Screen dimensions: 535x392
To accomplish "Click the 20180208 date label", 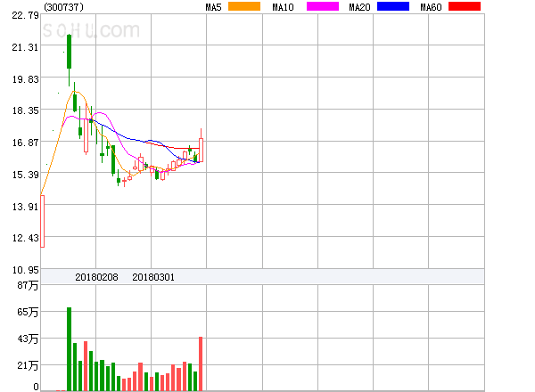I will point(96,277).
